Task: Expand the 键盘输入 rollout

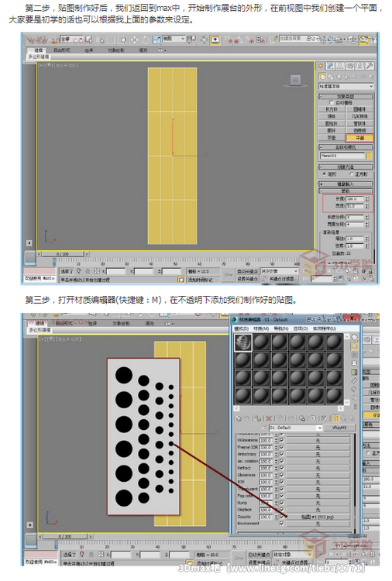Action: [x=346, y=184]
